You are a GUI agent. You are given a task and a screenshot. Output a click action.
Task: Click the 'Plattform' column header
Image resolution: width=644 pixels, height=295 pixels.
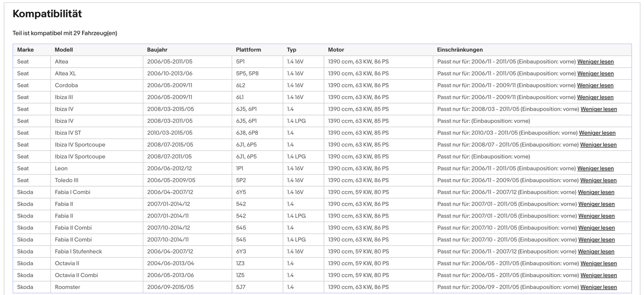(248, 50)
